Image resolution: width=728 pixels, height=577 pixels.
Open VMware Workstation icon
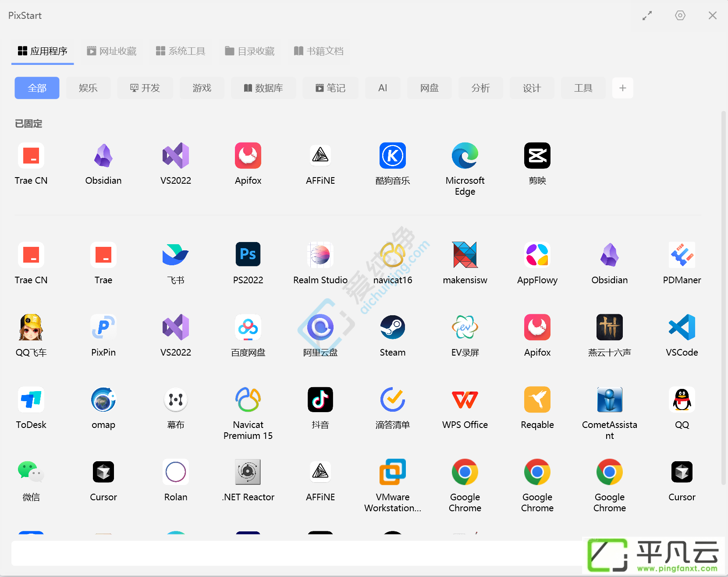(393, 472)
